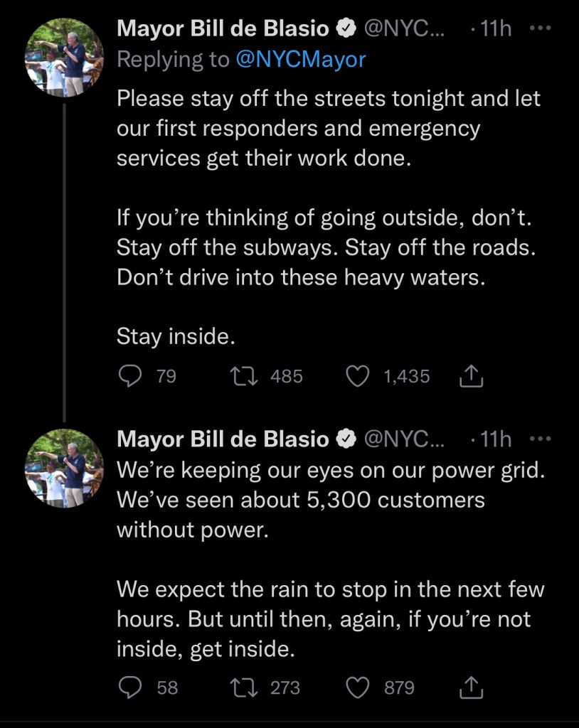The width and height of the screenshot is (579, 728).
Task: Open the first tweet's 11h timestamp
Action: tap(494, 28)
